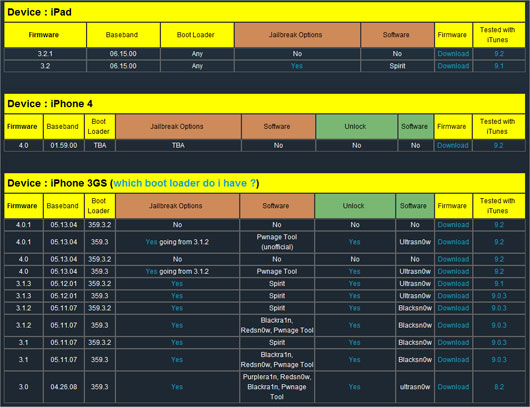Click the Unlock 'Yes' link for 3GS 4.0.1 bootloader 359.3

(x=354, y=242)
